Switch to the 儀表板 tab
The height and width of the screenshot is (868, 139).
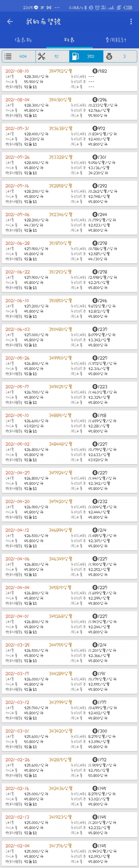23,40
